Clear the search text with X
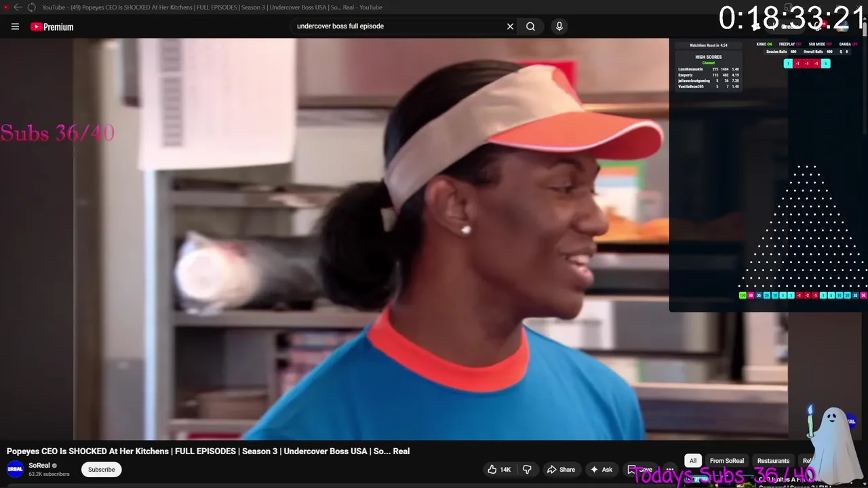This screenshot has height=488, width=868. (510, 26)
